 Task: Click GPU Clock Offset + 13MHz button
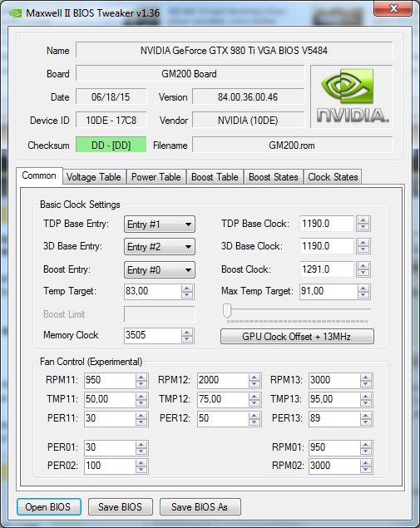pyautogui.click(x=297, y=337)
